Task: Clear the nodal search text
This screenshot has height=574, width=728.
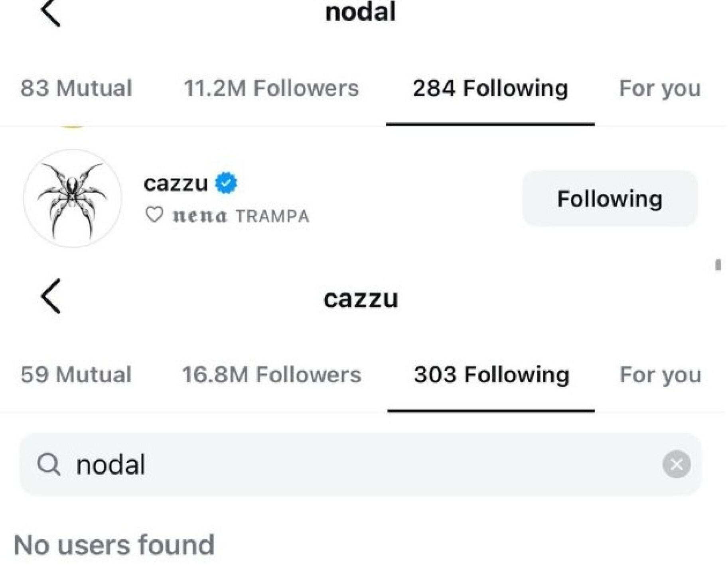Action: [676, 464]
